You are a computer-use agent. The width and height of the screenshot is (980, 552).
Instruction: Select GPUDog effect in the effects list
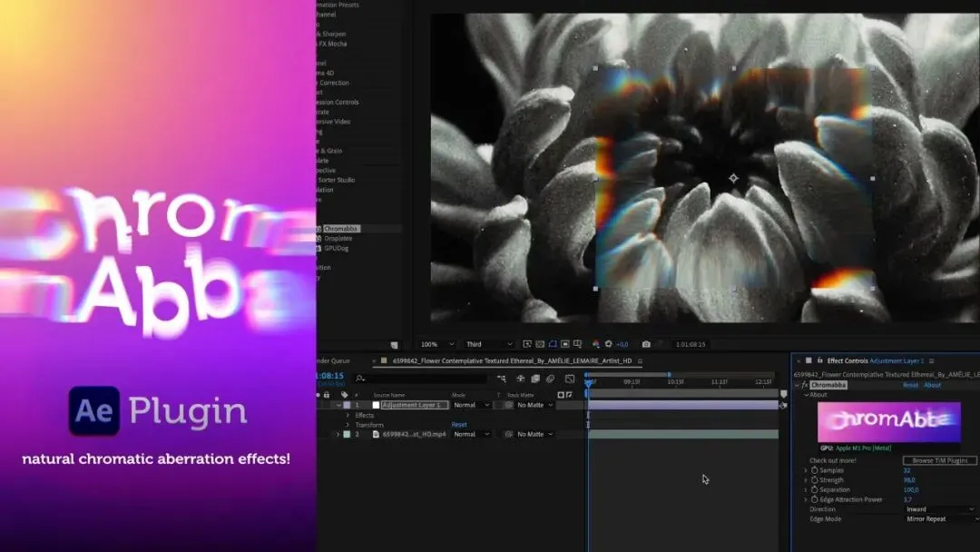(x=337, y=248)
